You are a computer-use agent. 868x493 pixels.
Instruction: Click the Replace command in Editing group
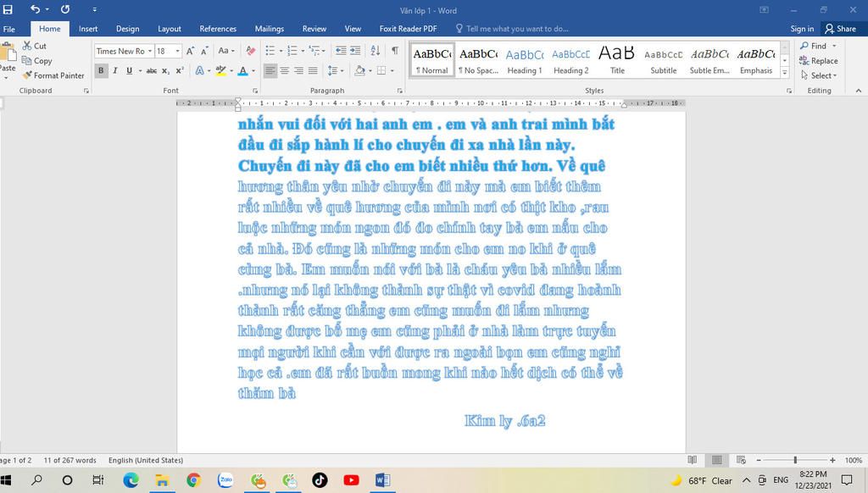point(819,60)
